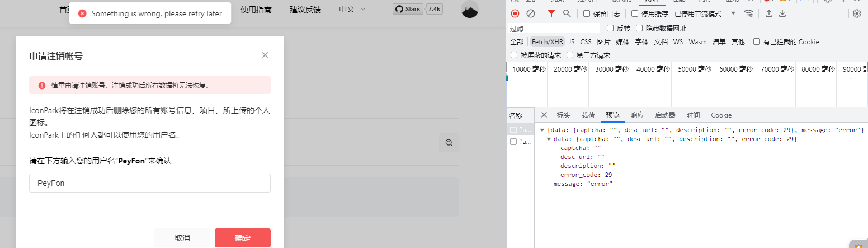This screenshot has width=868, height=248.
Task: Switch to Cookie tab
Action: (x=721, y=115)
